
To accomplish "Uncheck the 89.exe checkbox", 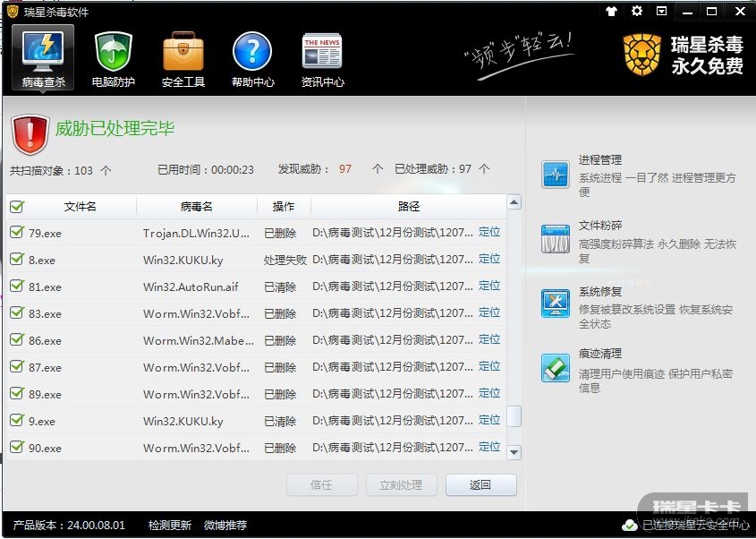I will (x=17, y=393).
